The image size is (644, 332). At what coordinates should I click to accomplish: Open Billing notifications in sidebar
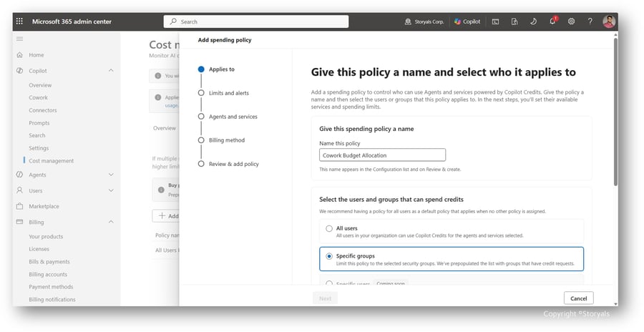pos(52,300)
